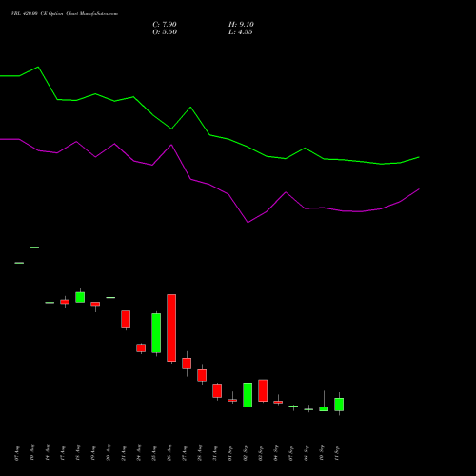Click the high value H: 9.10

coord(241,25)
